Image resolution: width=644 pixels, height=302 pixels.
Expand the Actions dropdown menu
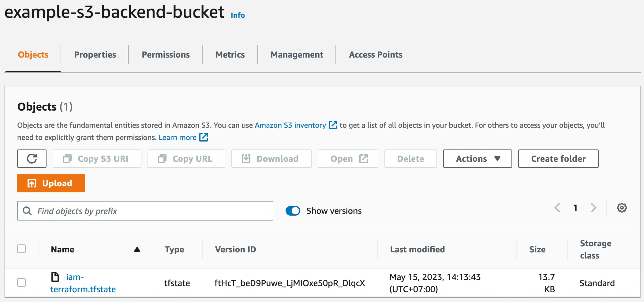point(477,159)
